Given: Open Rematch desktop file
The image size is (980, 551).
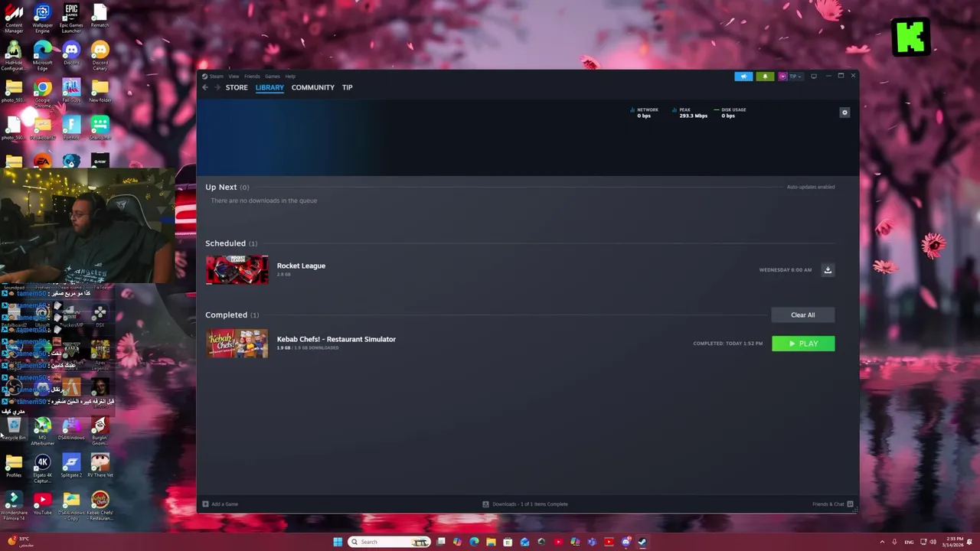Looking at the screenshot, I should (100, 16).
